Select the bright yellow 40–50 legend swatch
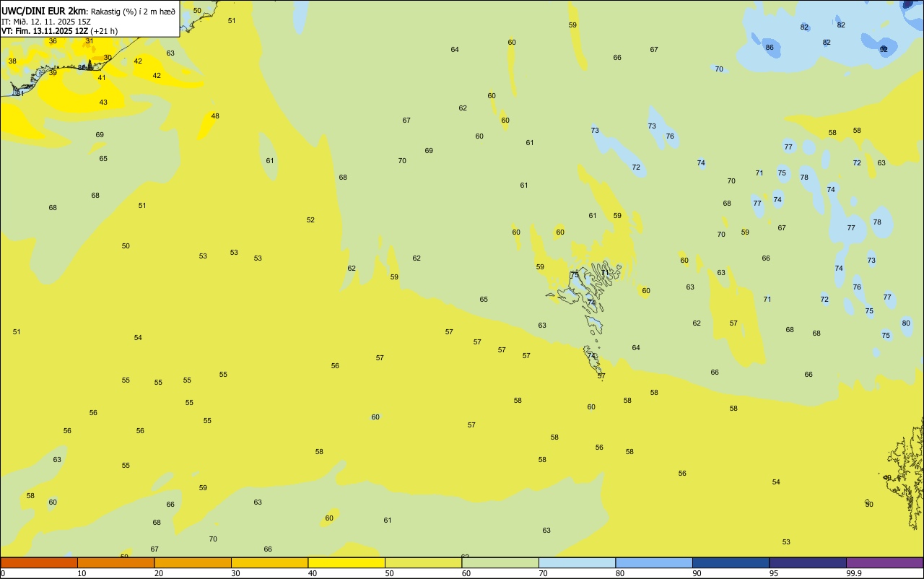The height and width of the screenshot is (579, 924). click(x=346, y=562)
